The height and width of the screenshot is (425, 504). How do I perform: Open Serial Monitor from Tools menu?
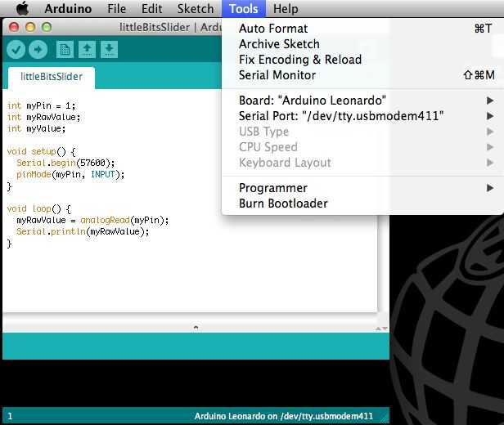click(x=362, y=75)
